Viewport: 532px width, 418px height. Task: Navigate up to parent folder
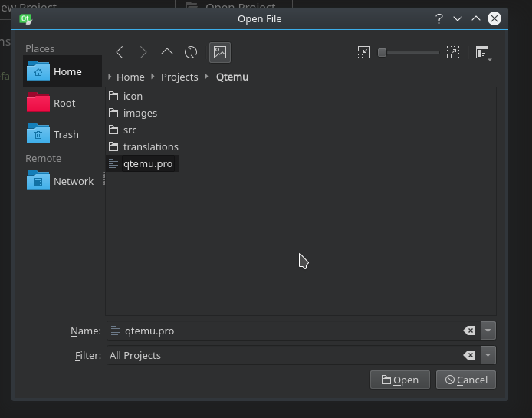pos(167,52)
